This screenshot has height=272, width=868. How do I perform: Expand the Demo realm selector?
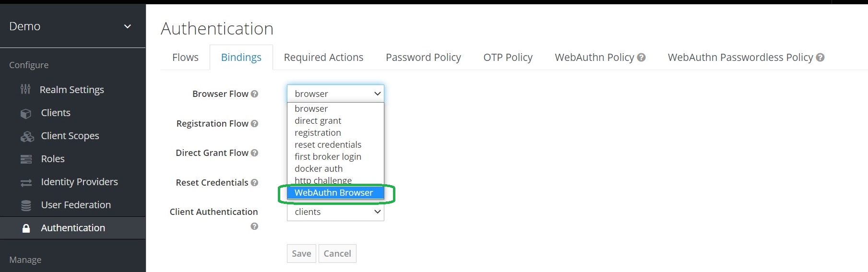click(x=128, y=26)
